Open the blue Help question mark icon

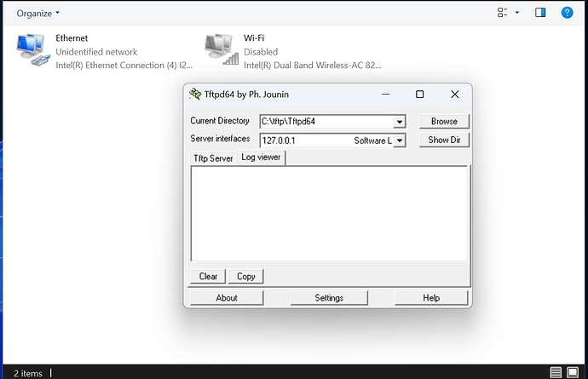coord(567,13)
